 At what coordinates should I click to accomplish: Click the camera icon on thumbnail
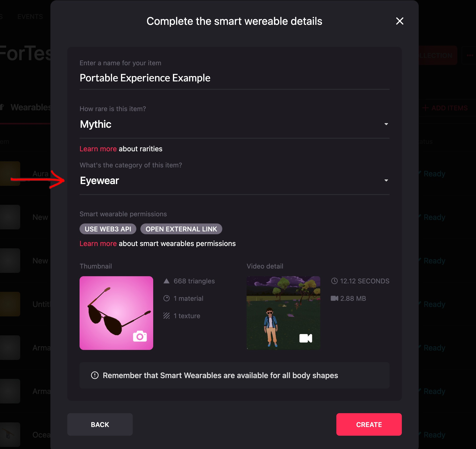coord(140,336)
